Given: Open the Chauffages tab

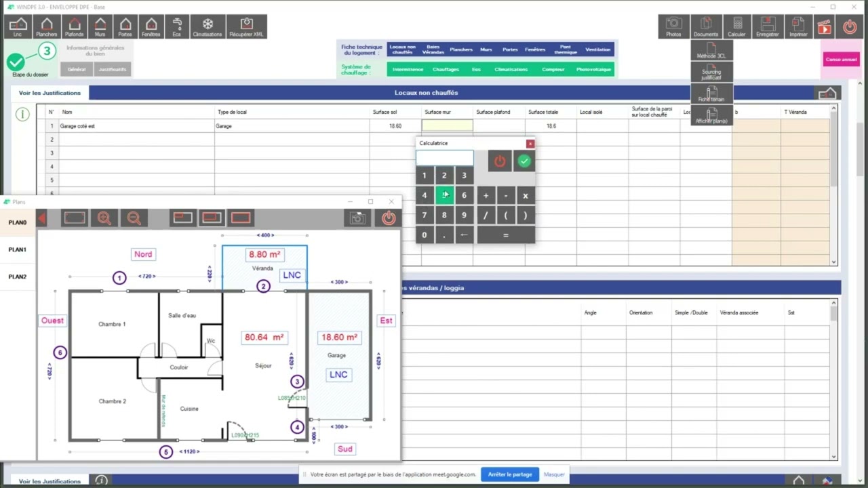Looking at the screenshot, I should click(446, 69).
